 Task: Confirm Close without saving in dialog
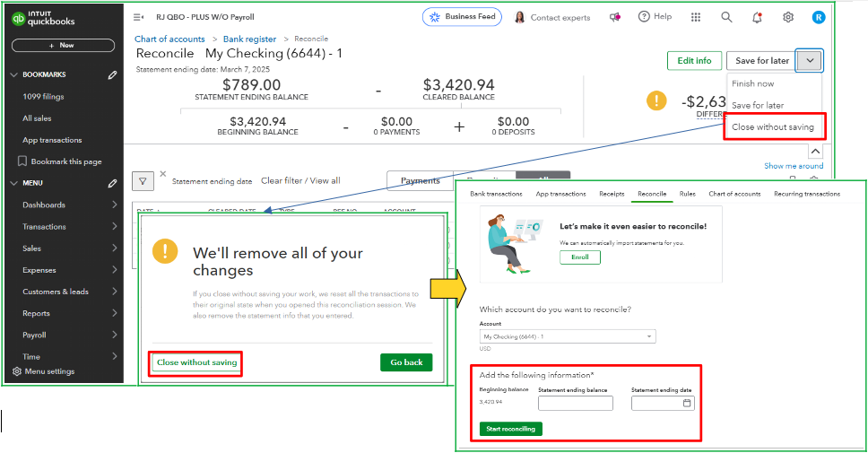coord(196,362)
